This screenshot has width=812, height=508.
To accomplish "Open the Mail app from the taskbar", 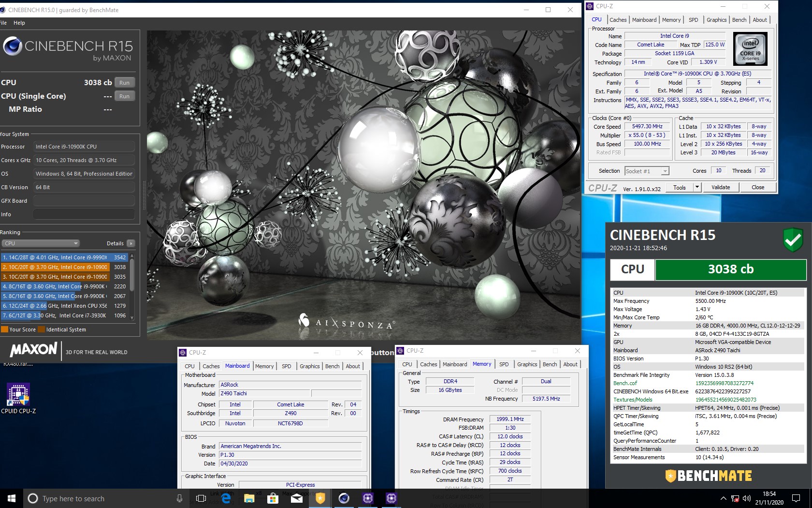I will [296, 498].
